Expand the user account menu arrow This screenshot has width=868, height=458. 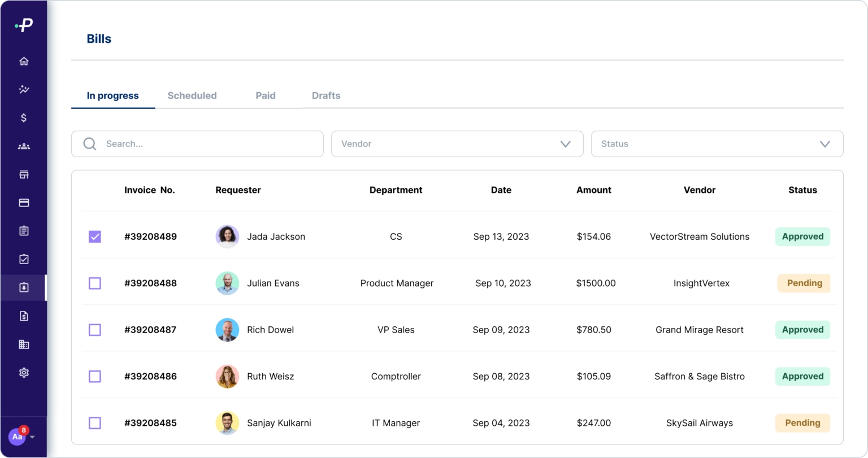pyautogui.click(x=32, y=437)
